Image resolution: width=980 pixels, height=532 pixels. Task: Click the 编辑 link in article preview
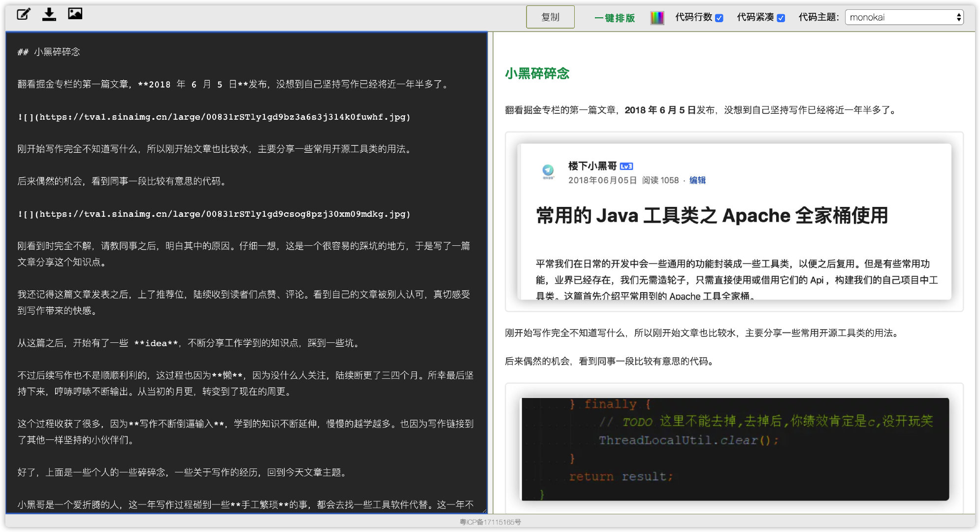pyautogui.click(x=697, y=180)
